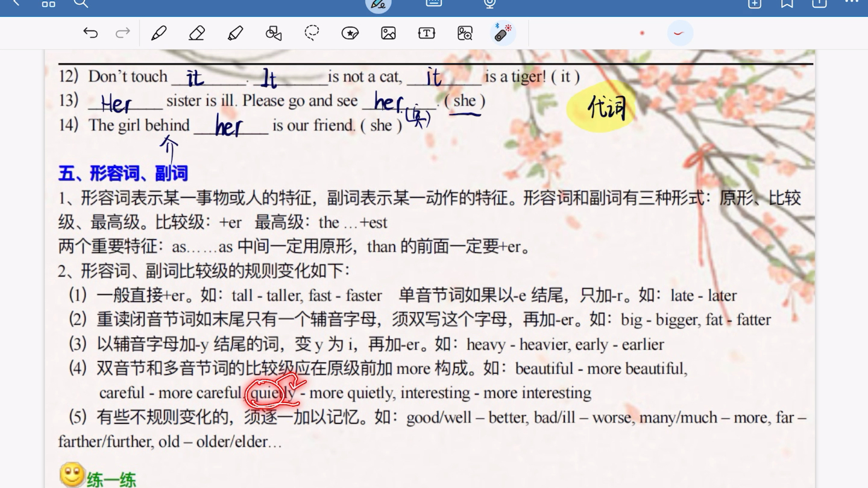Screen dimensions: 868x488
Task: Open the Shapes tool
Action: 273,33
